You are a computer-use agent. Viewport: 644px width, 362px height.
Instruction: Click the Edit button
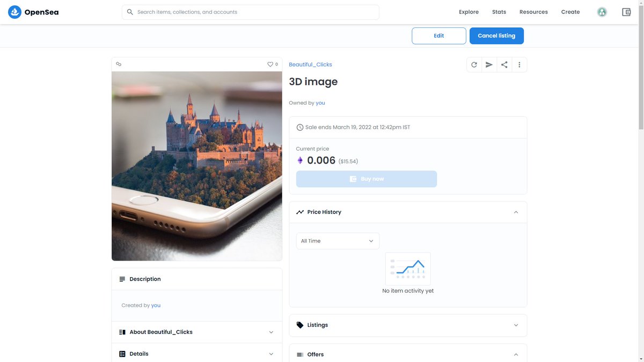[439, 36]
